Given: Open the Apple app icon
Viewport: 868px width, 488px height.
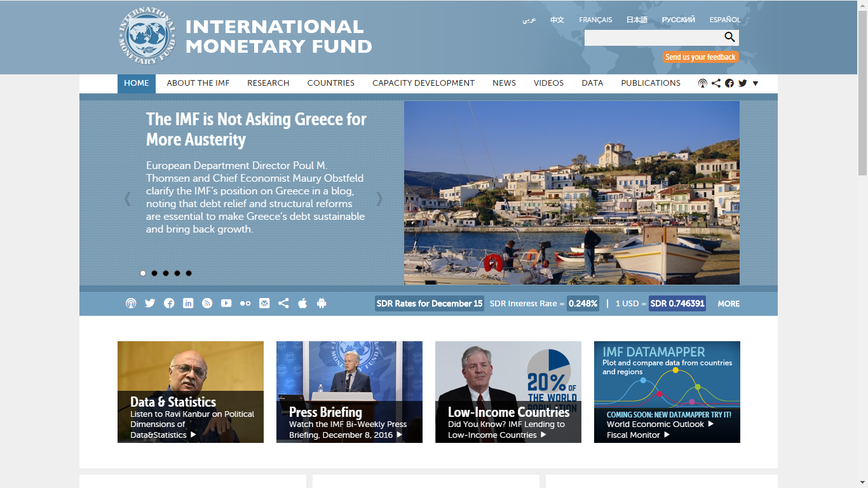Looking at the screenshot, I should click(x=302, y=304).
